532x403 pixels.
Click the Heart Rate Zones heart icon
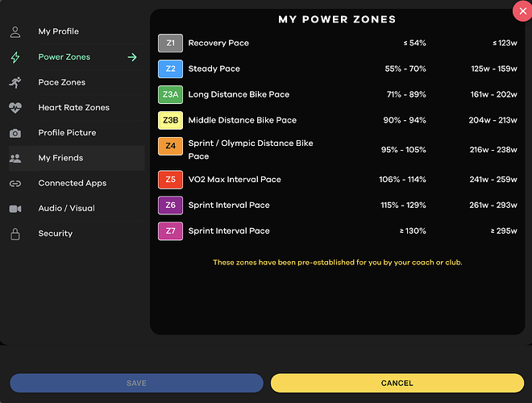click(15, 107)
